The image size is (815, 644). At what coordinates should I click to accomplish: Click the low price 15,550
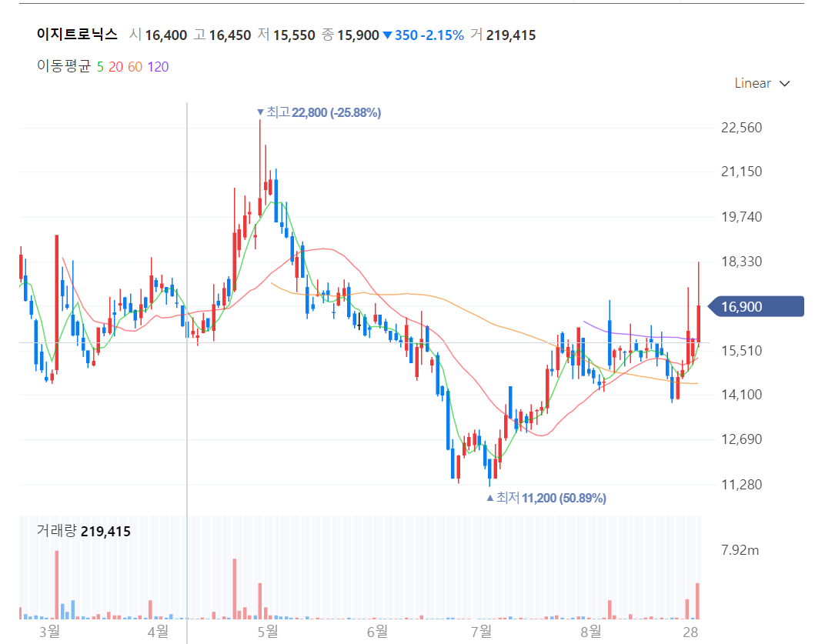294,35
